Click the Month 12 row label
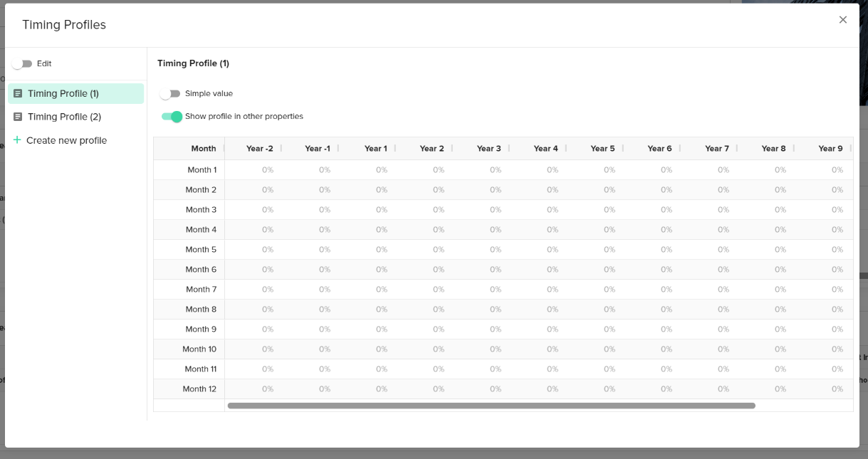The image size is (868, 459). point(199,389)
